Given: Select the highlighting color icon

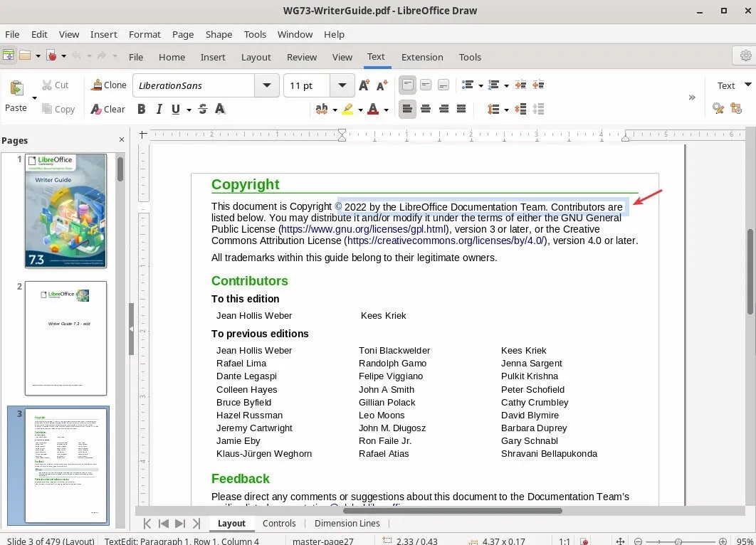Looking at the screenshot, I should (348, 109).
